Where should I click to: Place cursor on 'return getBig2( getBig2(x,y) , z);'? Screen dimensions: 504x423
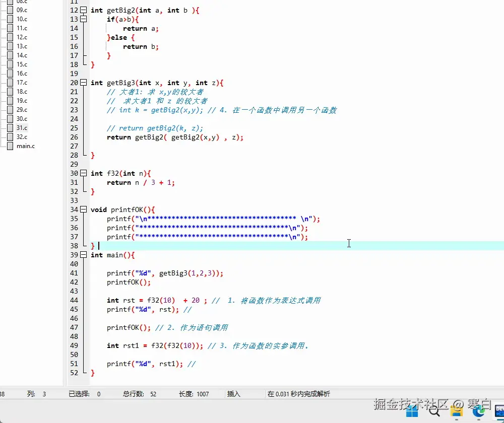click(x=175, y=137)
